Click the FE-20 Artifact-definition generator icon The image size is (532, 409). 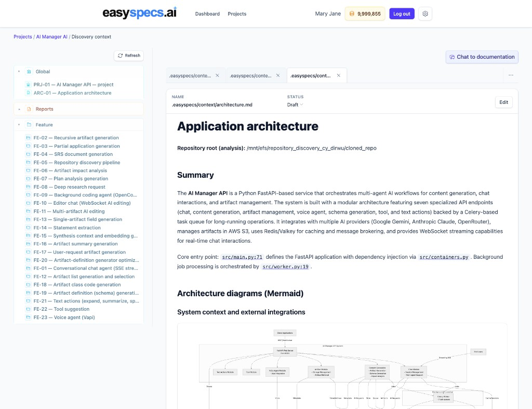[28, 260]
